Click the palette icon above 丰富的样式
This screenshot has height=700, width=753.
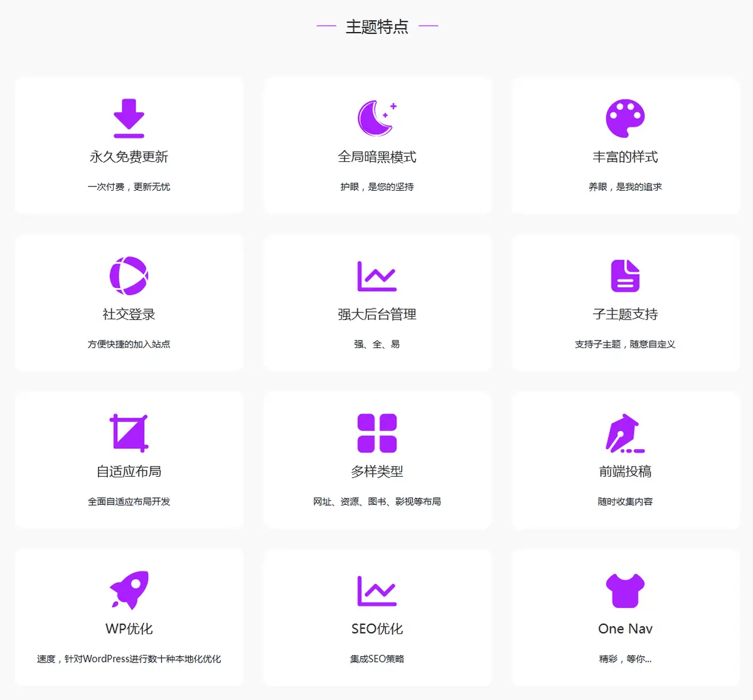tap(625, 118)
